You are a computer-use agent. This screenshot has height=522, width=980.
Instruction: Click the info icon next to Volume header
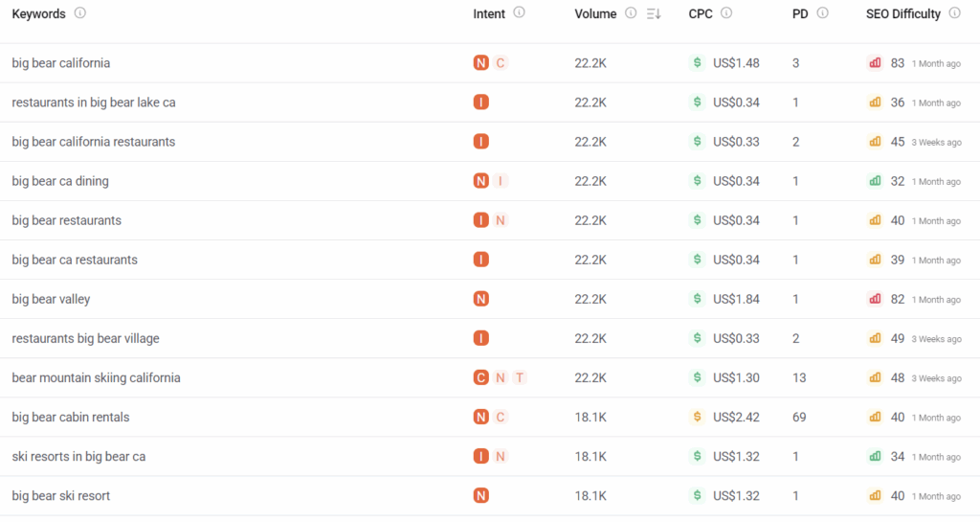point(631,13)
